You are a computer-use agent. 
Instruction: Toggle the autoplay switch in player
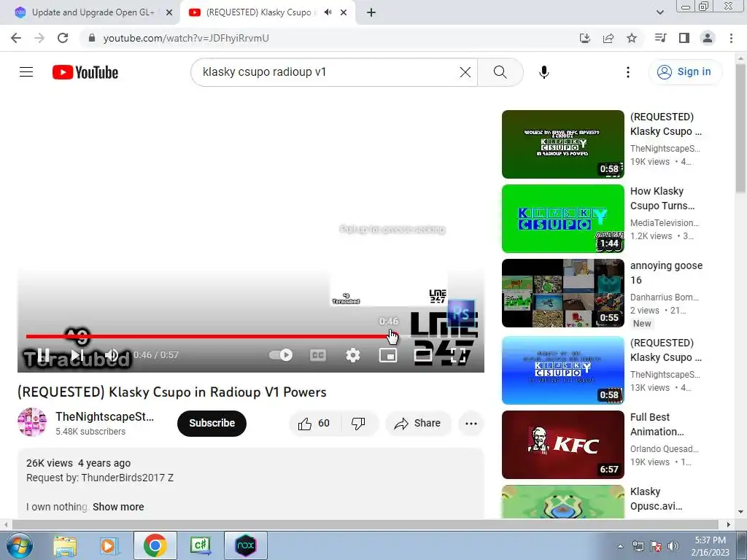281,355
